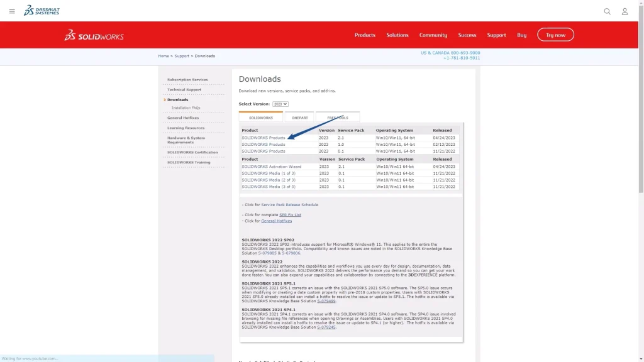Open Subscription Services in sidebar
Screen dimensions: 644x362
coord(187,80)
